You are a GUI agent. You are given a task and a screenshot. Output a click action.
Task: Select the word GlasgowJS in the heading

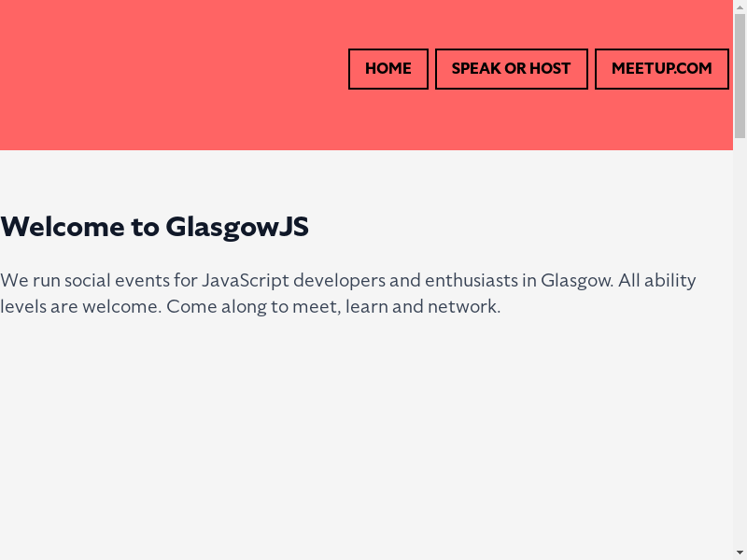click(237, 227)
